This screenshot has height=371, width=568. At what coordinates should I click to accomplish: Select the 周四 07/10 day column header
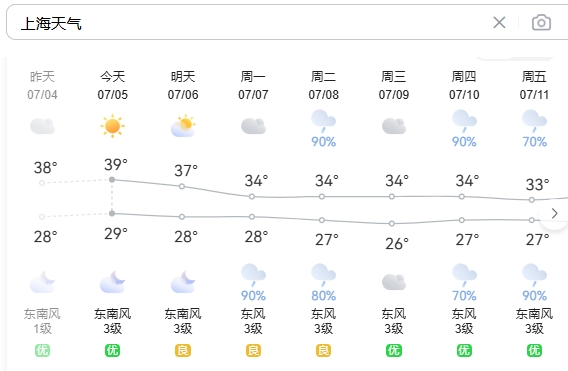pyautogui.click(x=464, y=86)
